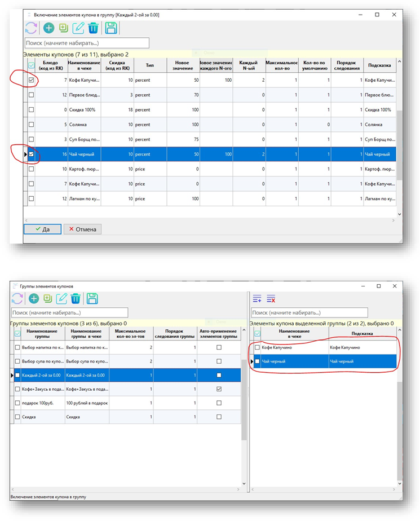420x521 pixels.
Task: Check the Кофе Капучино box in right panel
Action: click(258, 347)
